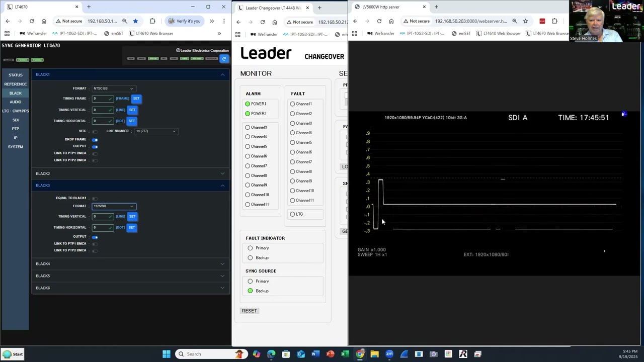Select Backup under SYNC SOURCE
644x362 pixels.
tap(250, 291)
